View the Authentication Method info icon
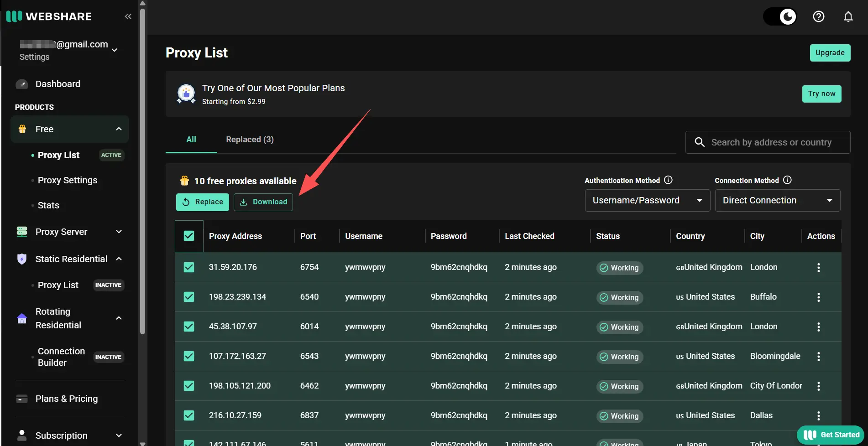The height and width of the screenshot is (446, 868). 668,180
